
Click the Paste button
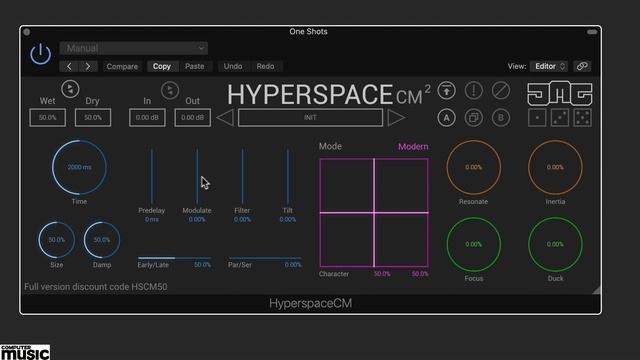[x=195, y=66]
